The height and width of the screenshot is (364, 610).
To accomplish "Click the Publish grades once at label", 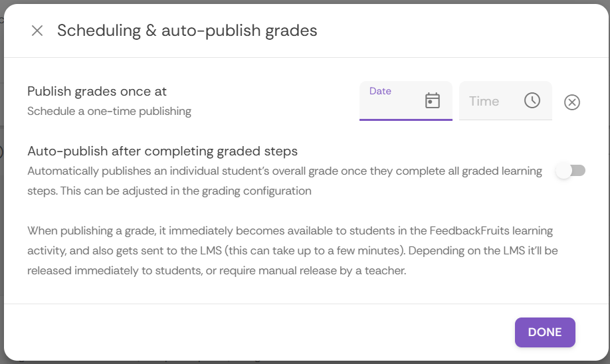I will 97,92.
